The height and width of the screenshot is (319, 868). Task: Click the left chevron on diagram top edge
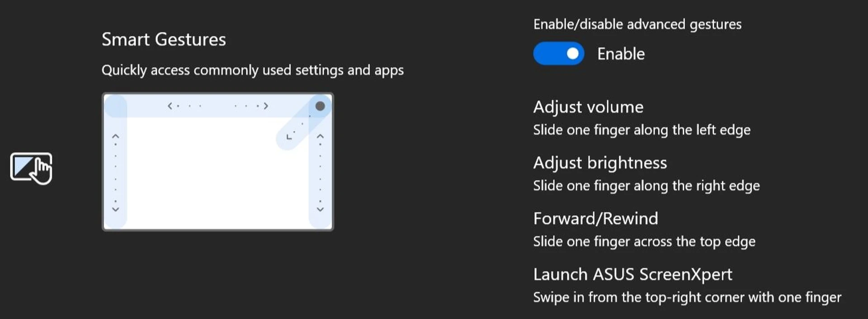coord(170,106)
